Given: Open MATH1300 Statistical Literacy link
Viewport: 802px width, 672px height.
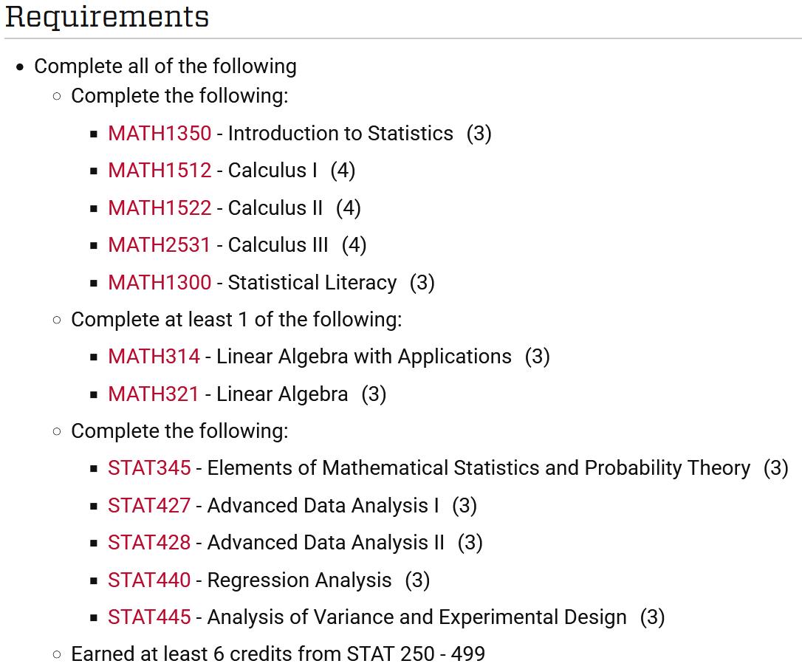Looking at the screenshot, I should coord(160,282).
